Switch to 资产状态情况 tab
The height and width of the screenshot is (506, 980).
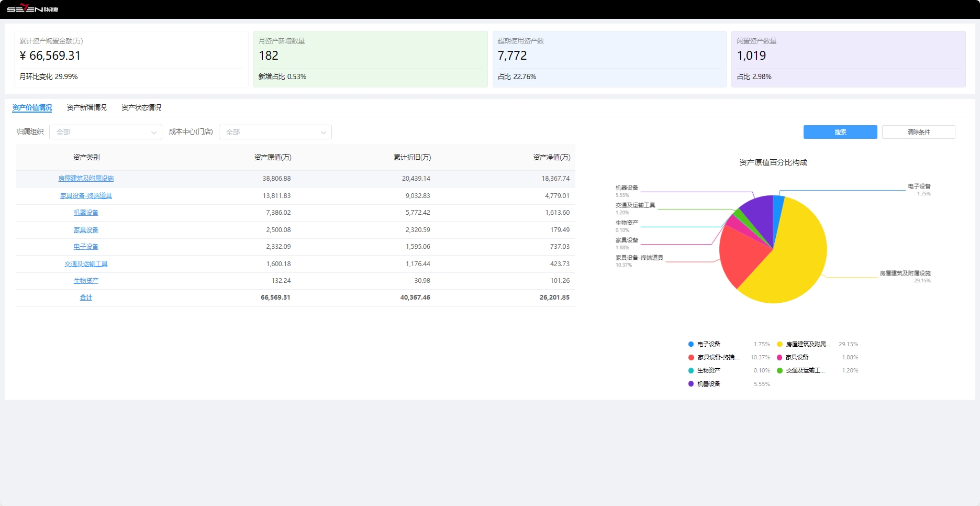point(141,107)
